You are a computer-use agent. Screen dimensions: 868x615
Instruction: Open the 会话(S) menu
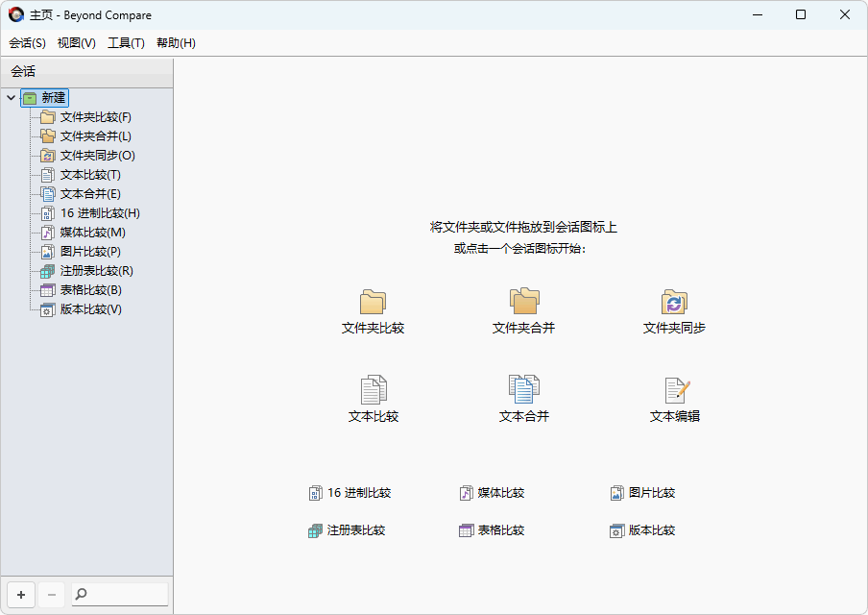[x=27, y=43]
